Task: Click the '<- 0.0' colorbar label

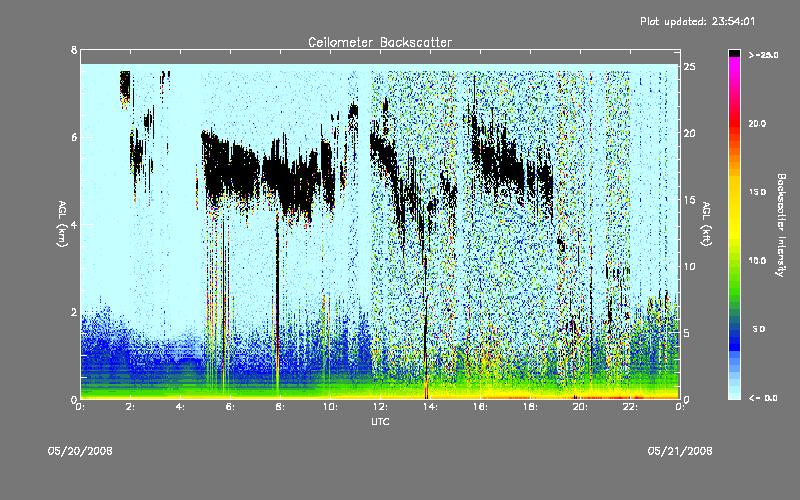Action: [763, 398]
